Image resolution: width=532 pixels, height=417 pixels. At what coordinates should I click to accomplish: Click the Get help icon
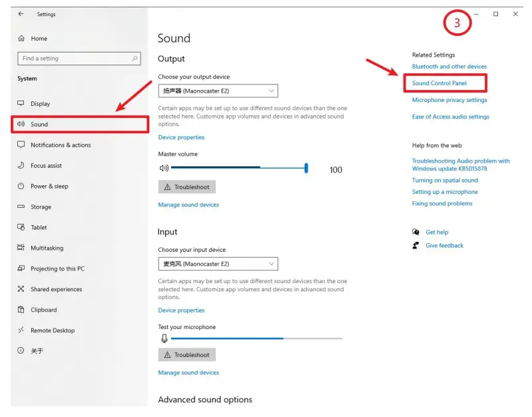(416, 232)
